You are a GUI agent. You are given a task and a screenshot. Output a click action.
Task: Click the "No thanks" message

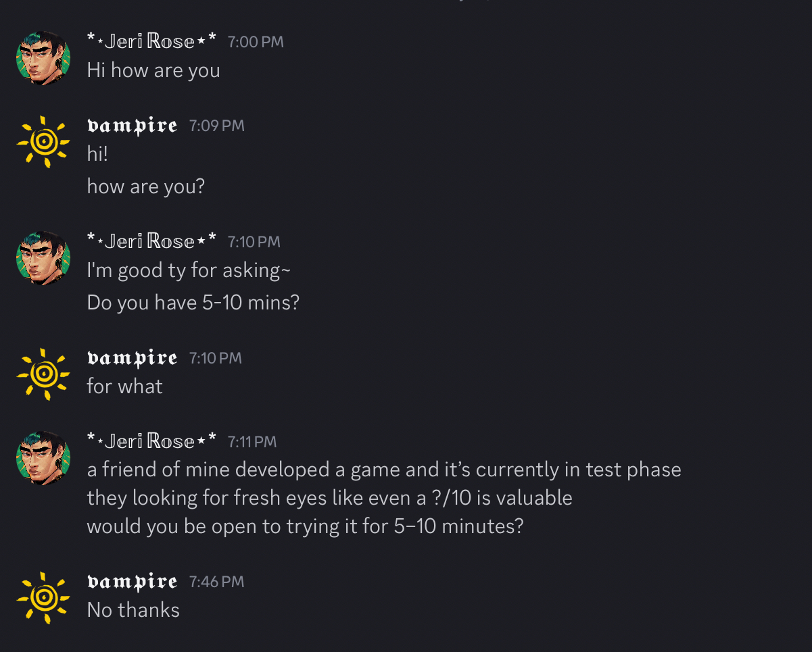point(133,610)
